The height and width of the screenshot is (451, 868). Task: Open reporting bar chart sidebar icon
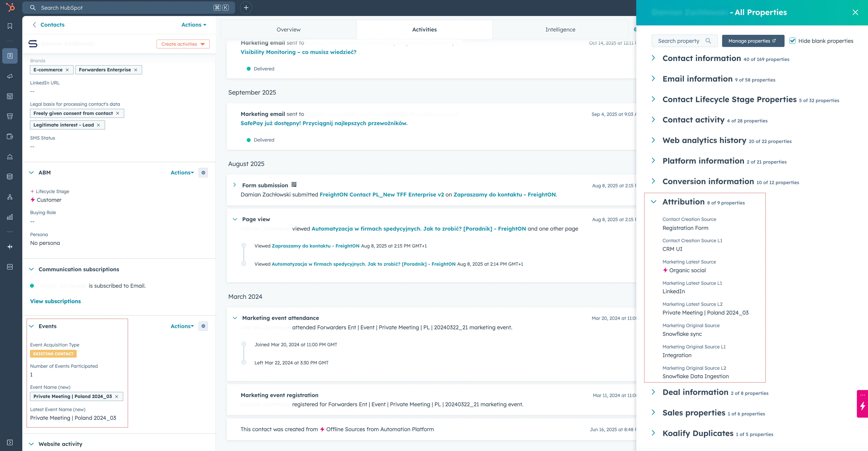point(10,217)
